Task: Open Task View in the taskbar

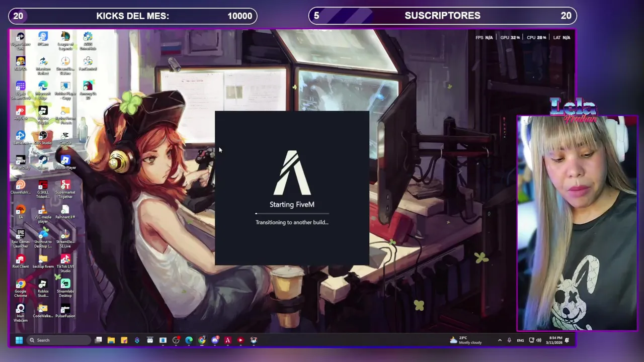Action: (99, 340)
